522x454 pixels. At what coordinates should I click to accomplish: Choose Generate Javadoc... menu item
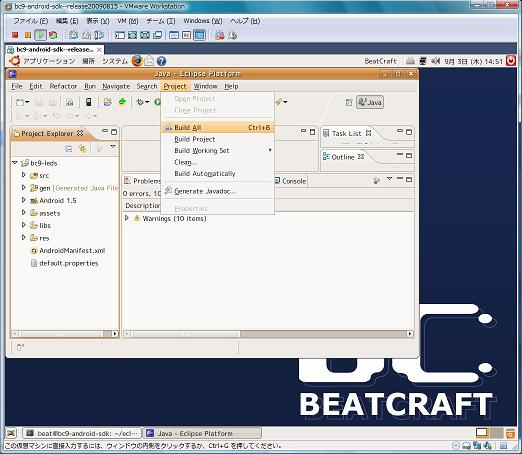click(217, 191)
